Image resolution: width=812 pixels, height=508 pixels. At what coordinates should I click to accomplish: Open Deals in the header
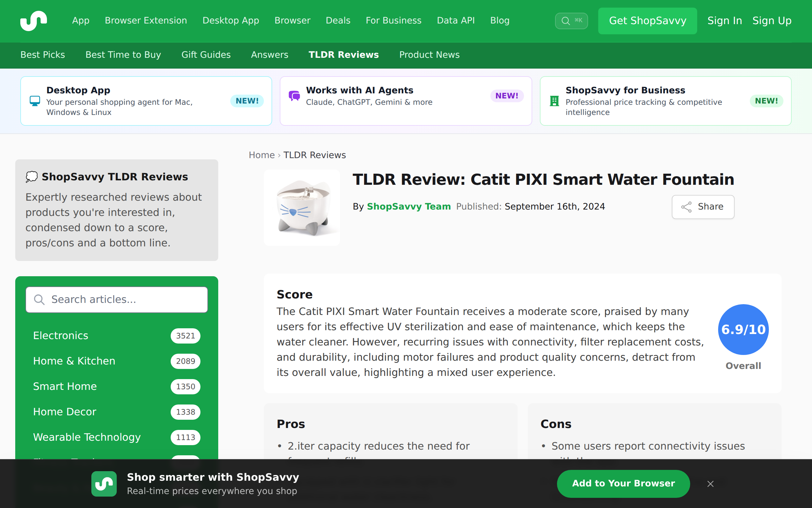(x=338, y=21)
